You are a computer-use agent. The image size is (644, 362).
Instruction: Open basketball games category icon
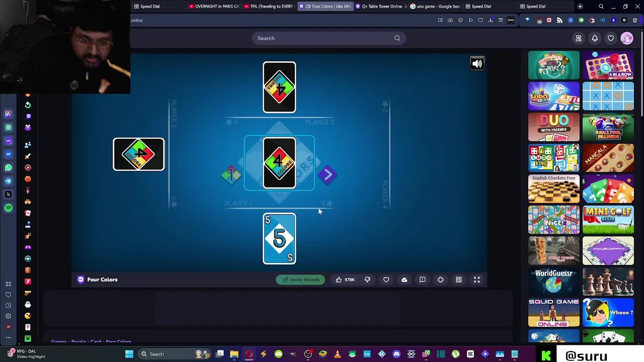point(28,179)
